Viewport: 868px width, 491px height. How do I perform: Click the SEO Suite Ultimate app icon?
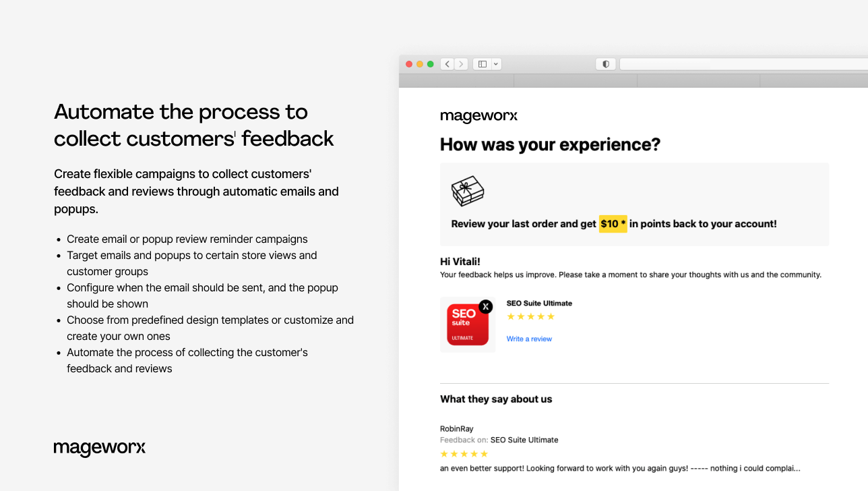point(467,324)
